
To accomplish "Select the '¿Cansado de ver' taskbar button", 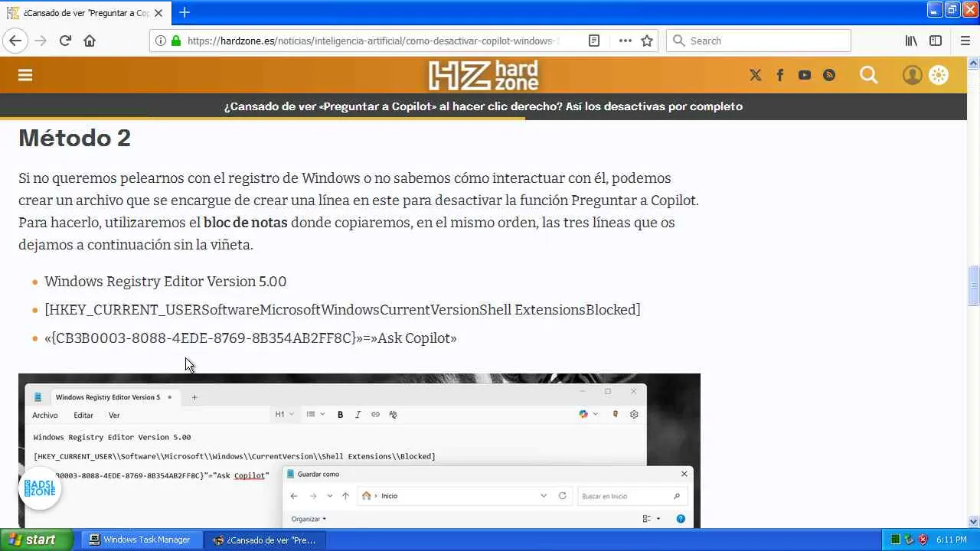I will point(264,540).
